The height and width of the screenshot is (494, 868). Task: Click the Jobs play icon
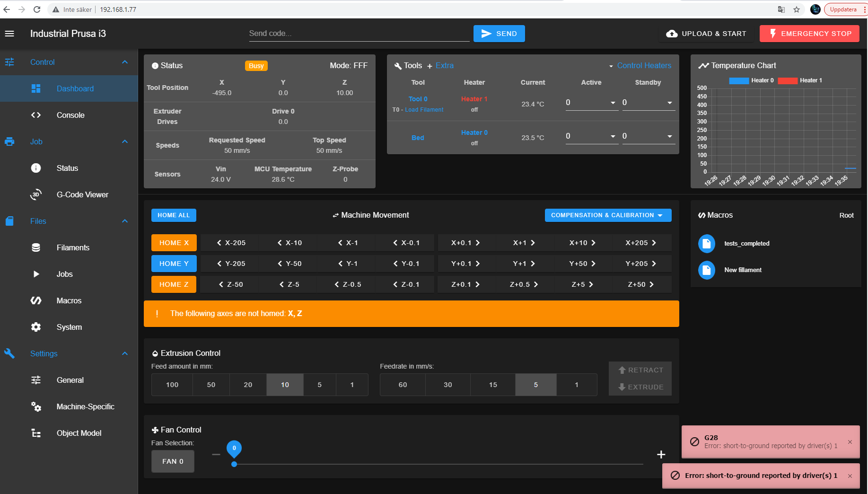tap(36, 274)
